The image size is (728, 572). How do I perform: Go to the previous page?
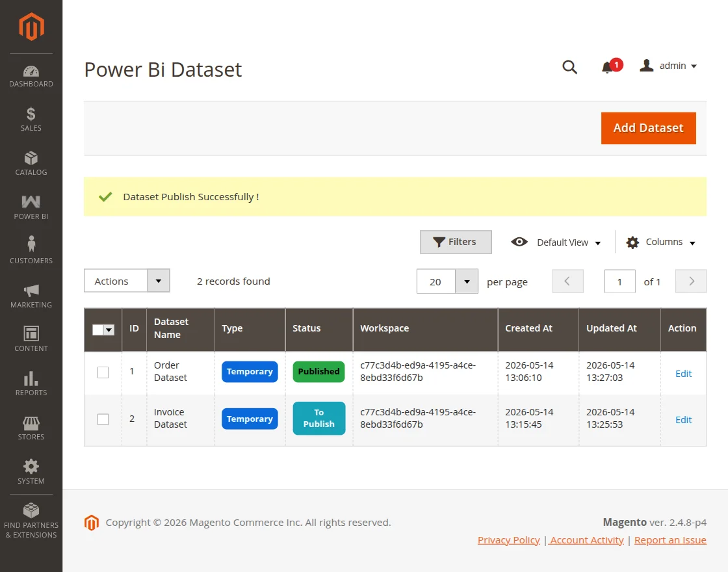click(x=567, y=281)
